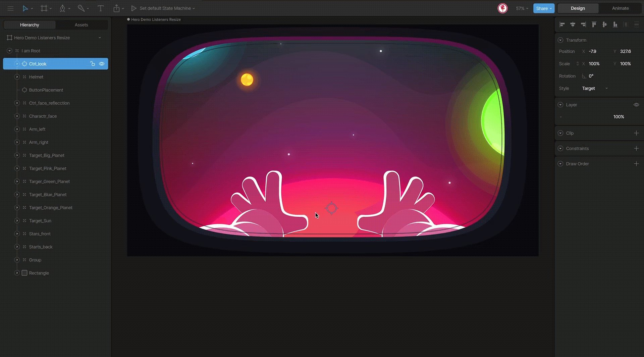The height and width of the screenshot is (357, 644).
Task: Add a Draw Order rule
Action: pyautogui.click(x=636, y=164)
